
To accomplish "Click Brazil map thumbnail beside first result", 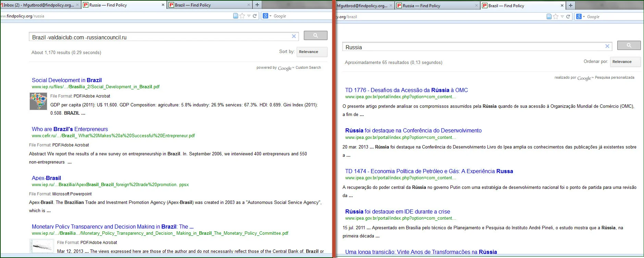I will (x=38, y=101).
